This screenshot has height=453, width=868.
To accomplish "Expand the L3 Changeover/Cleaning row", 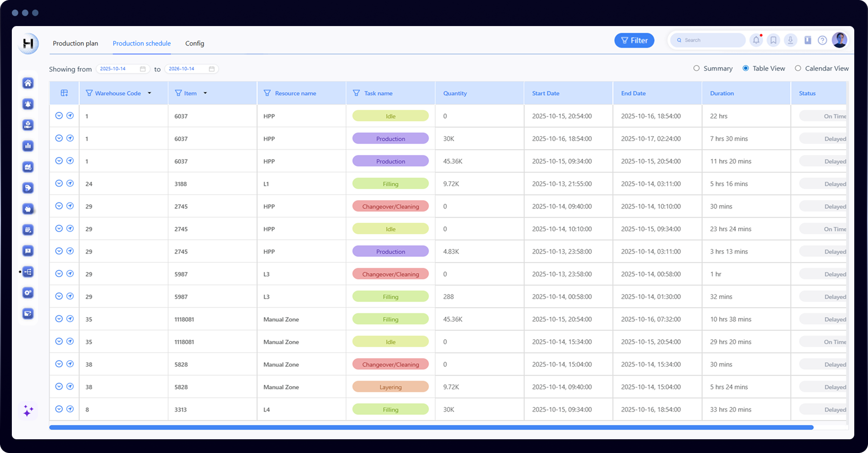I will (x=59, y=273).
